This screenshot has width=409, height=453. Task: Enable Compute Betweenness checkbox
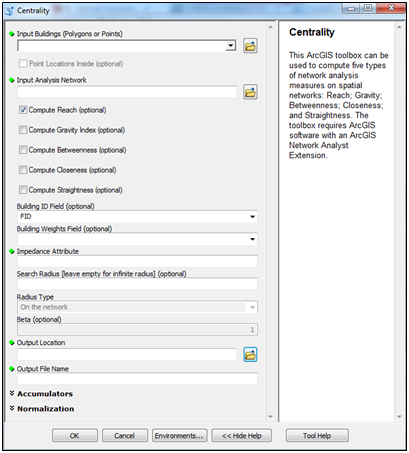tap(23, 150)
